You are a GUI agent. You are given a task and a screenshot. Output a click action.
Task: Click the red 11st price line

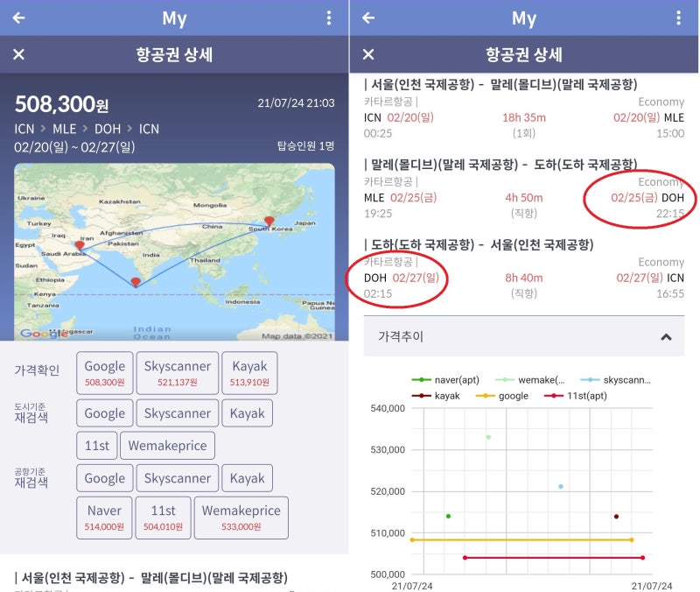554,558
